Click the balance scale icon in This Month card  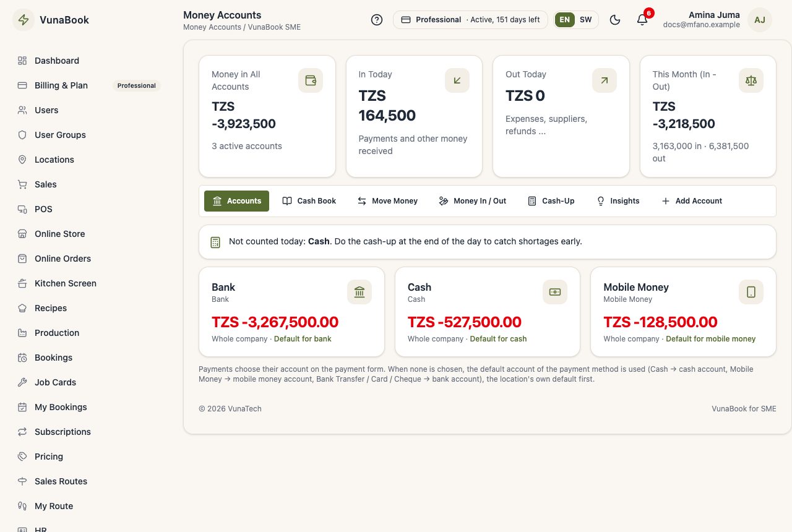pyautogui.click(x=751, y=80)
